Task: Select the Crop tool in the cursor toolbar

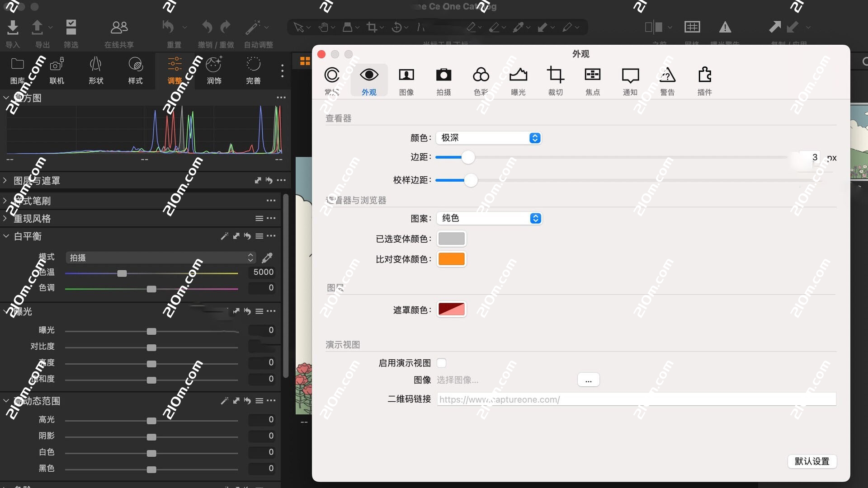Action: 372,27
